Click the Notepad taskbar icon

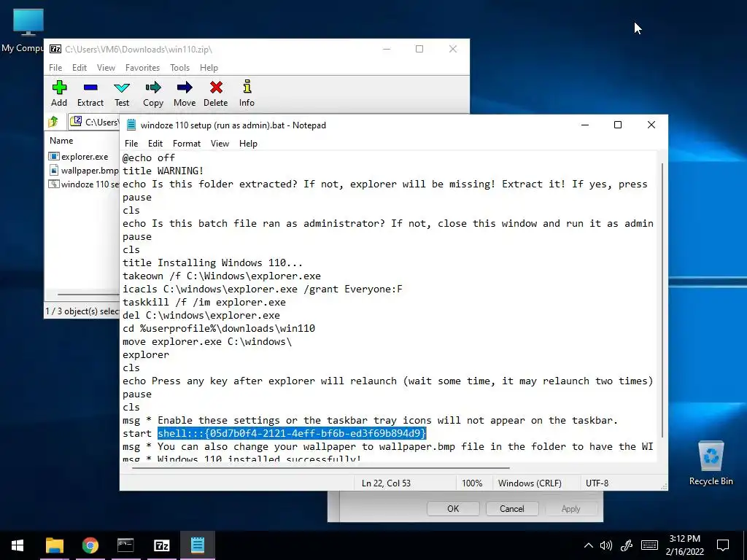point(197,545)
